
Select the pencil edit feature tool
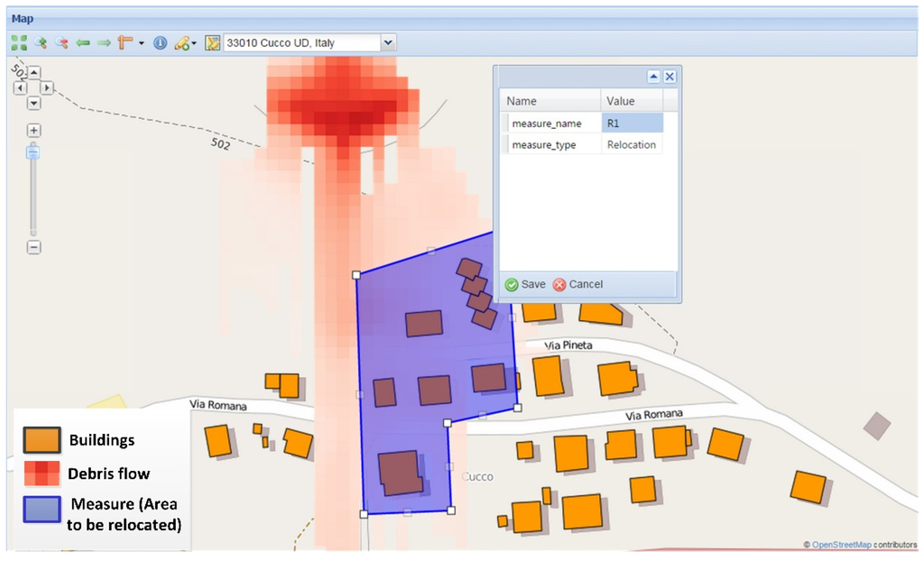(x=181, y=42)
